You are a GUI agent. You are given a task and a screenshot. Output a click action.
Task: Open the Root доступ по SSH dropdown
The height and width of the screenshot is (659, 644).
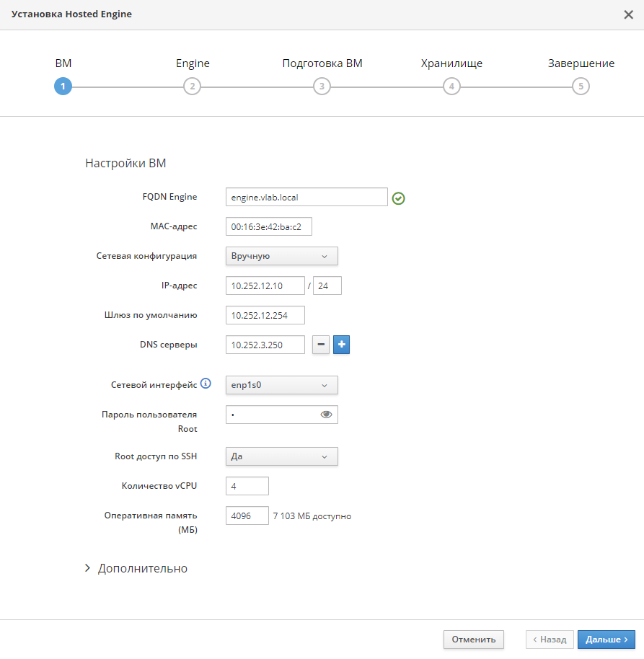(x=282, y=456)
